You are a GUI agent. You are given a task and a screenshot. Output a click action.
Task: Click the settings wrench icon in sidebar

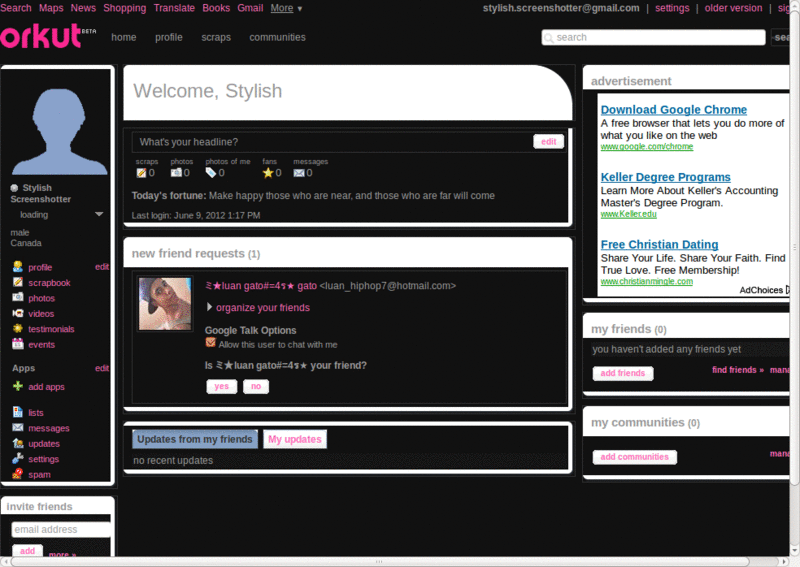(18, 458)
